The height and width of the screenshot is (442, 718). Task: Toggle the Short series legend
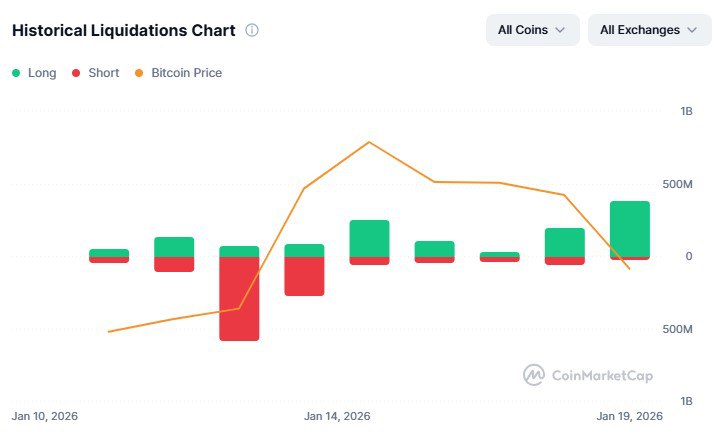[x=95, y=73]
